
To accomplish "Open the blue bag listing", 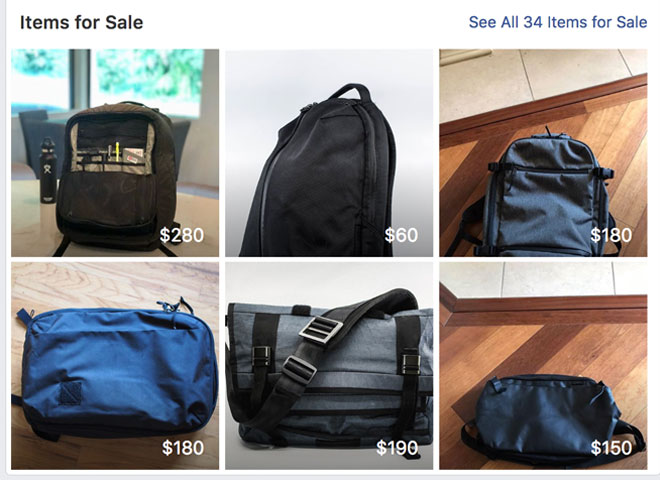I will 115,366.
